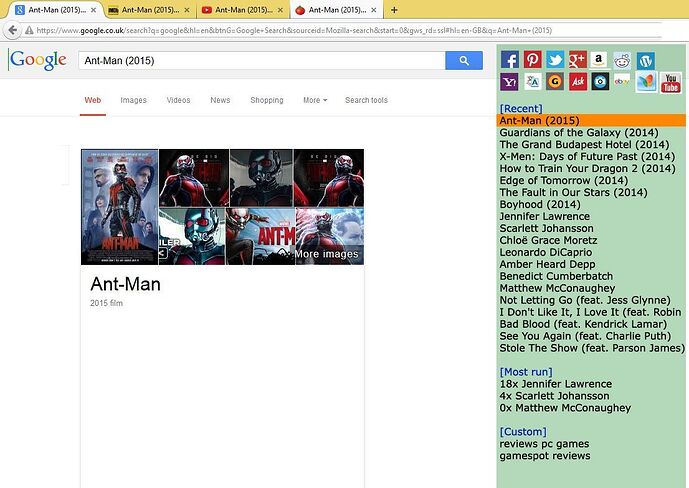Switch to the YouTube Ant-Man tab
The image size is (689, 488).
(243, 10)
